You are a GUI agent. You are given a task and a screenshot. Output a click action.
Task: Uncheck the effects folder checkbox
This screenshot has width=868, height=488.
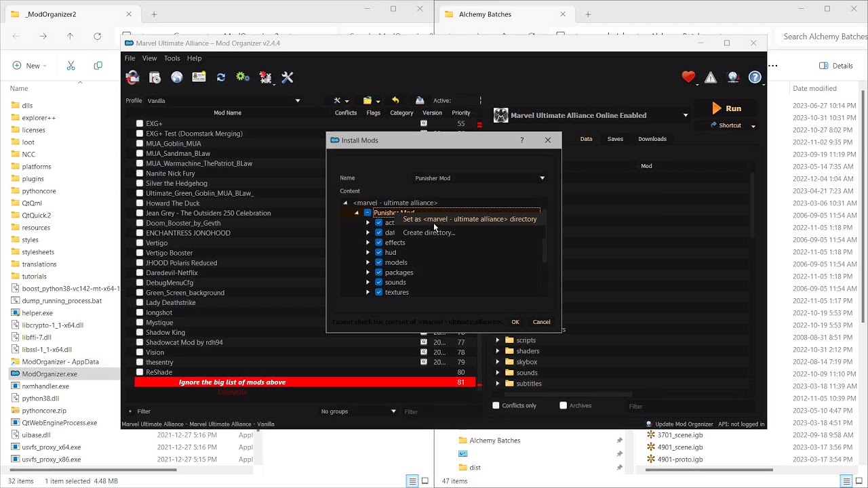pos(379,243)
